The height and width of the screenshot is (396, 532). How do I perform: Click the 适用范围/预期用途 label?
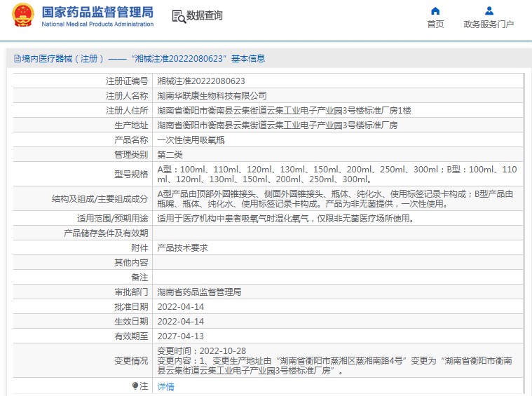pyautogui.click(x=113, y=218)
